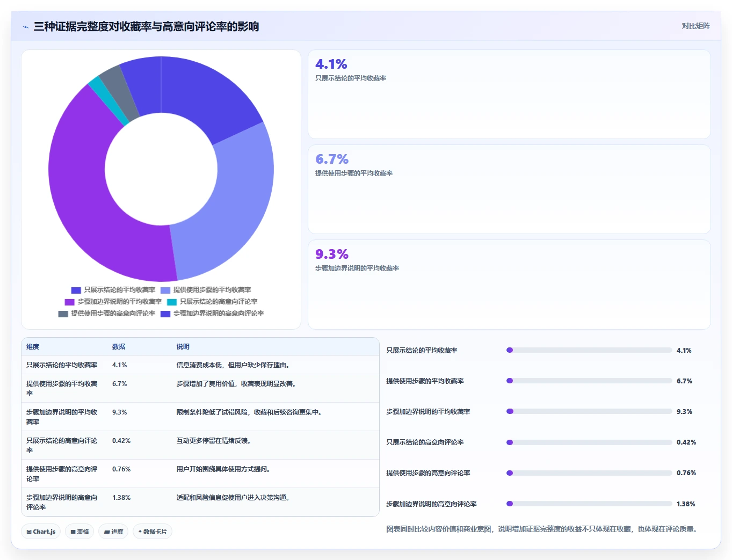Image resolution: width=732 pixels, height=560 pixels.
Task: Click the progress bar valued 1.38%
Action: (589, 504)
